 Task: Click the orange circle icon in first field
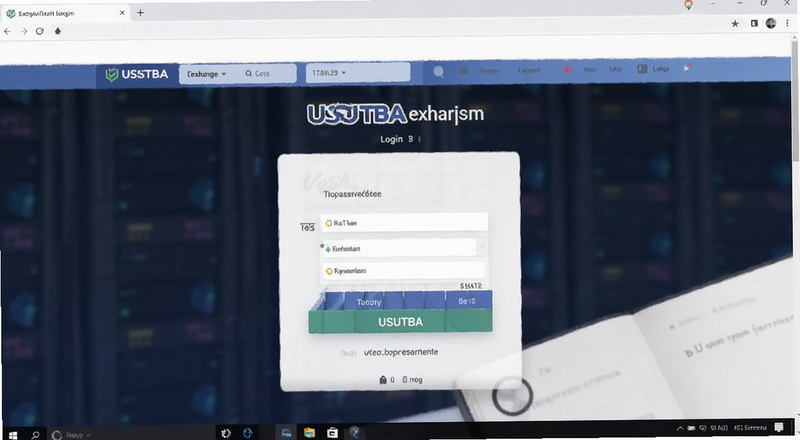pos(329,223)
